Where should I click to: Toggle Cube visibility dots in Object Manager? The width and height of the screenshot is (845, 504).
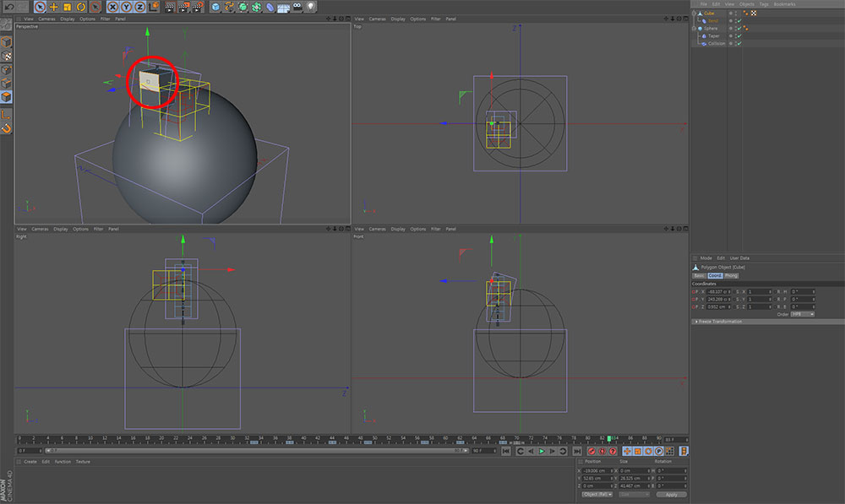736,13
